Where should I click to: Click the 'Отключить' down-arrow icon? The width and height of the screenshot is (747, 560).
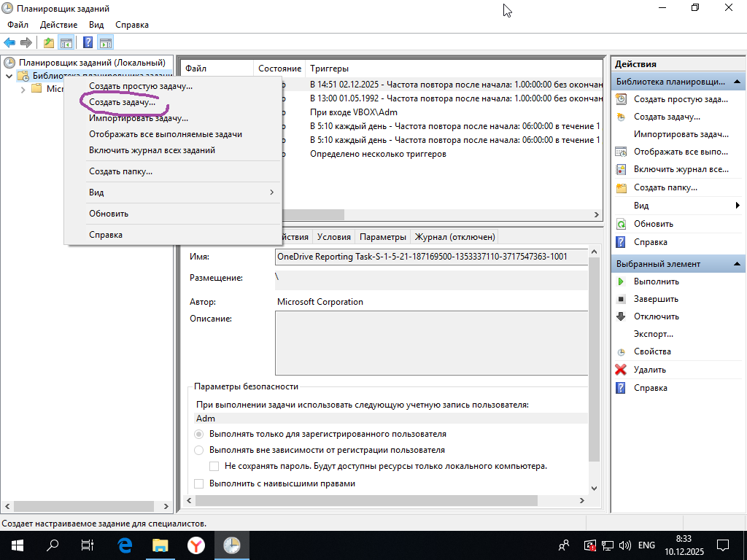pyautogui.click(x=621, y=316)
